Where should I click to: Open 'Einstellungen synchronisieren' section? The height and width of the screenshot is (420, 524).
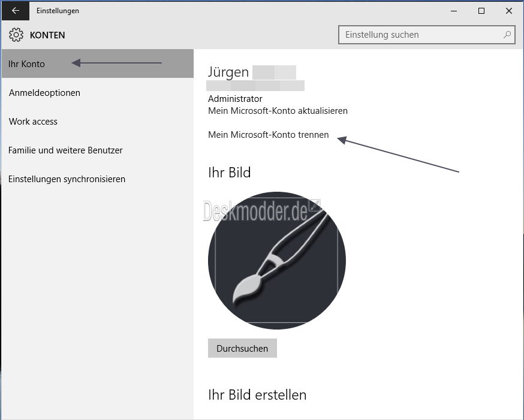click(x=98, y=179)
